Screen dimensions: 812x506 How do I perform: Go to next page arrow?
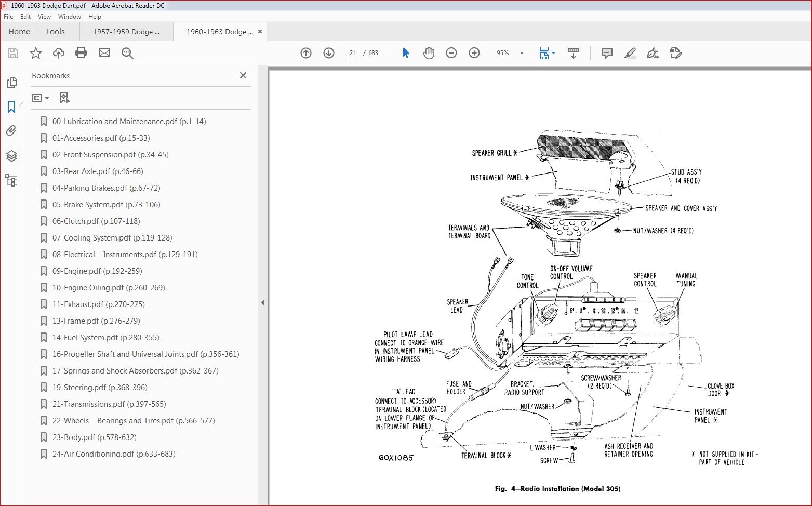tap(329, 53)
